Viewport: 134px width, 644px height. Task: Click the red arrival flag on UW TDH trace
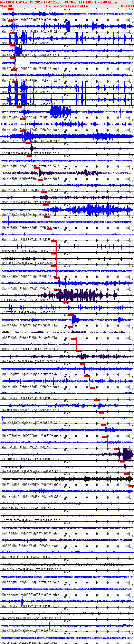[x=97, y=400]
